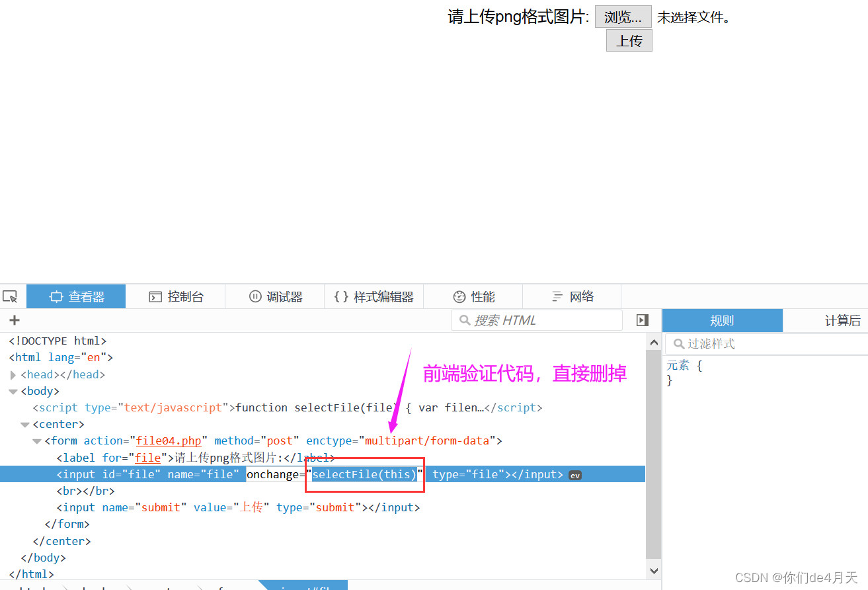
Task: Switch to the 计算后 computed panel
Action: point(843,320)
